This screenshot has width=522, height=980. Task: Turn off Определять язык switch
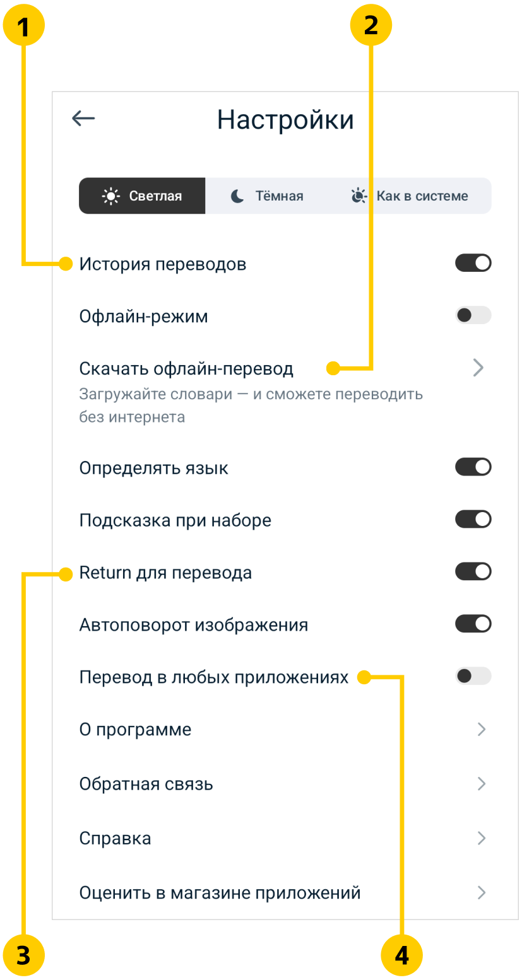coord(473,467)
